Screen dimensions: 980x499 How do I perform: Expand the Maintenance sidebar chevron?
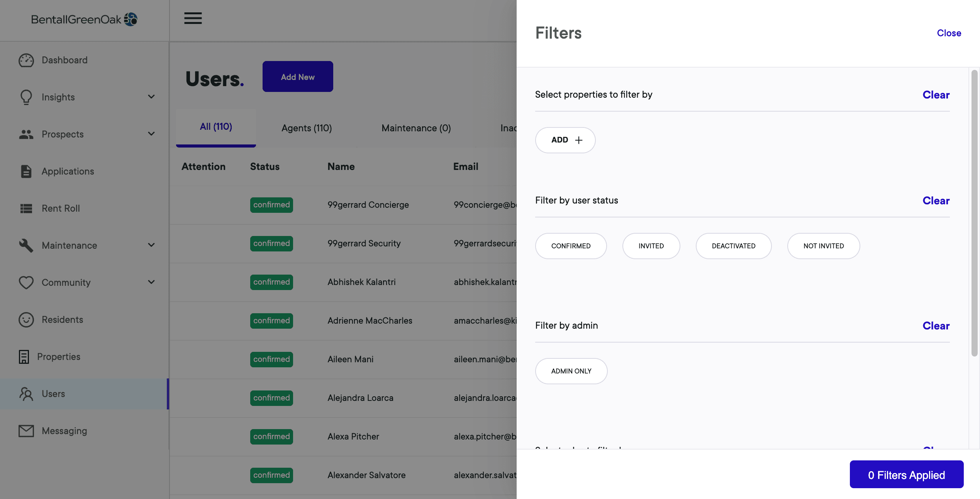151,245
